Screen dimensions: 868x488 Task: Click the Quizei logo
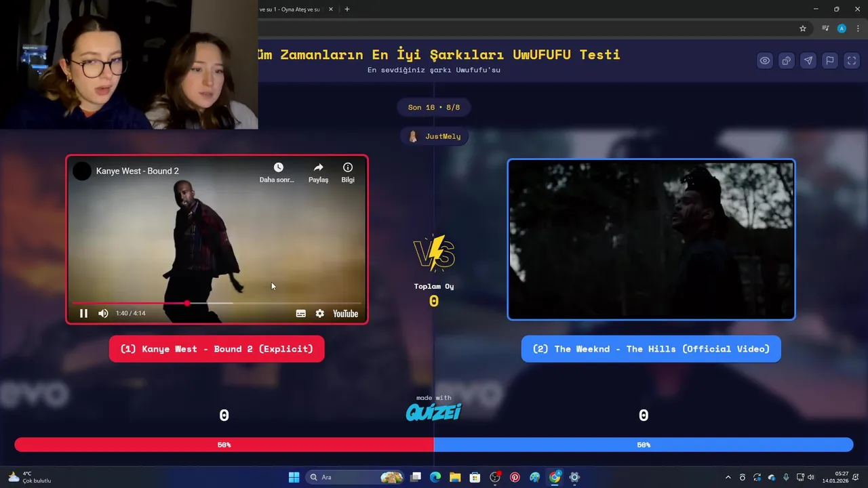coord(434,412)
